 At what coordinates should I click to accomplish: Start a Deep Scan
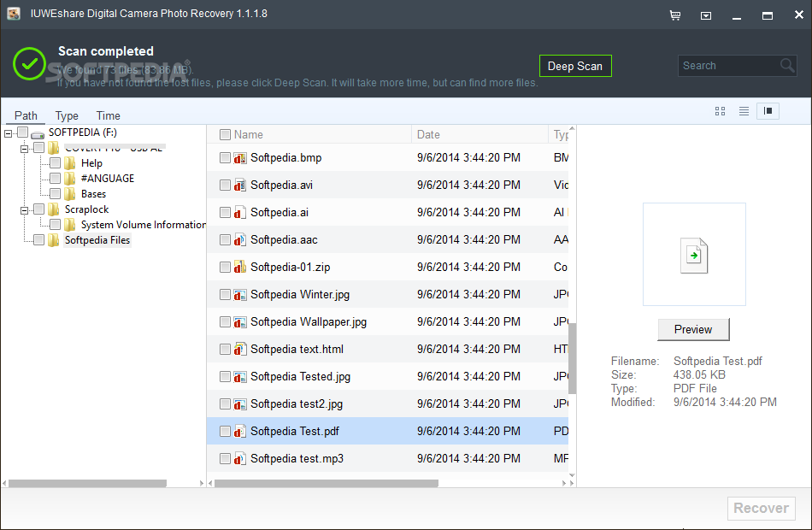575,66
